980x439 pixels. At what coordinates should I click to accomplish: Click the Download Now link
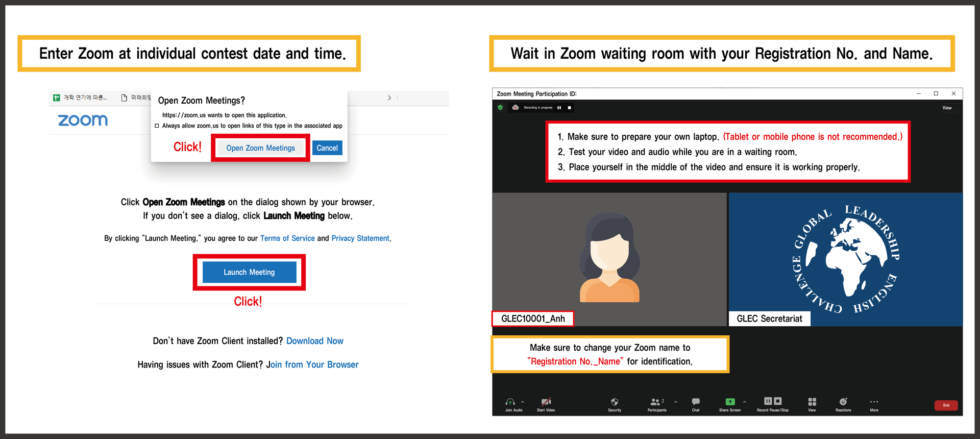click(315, 341)
